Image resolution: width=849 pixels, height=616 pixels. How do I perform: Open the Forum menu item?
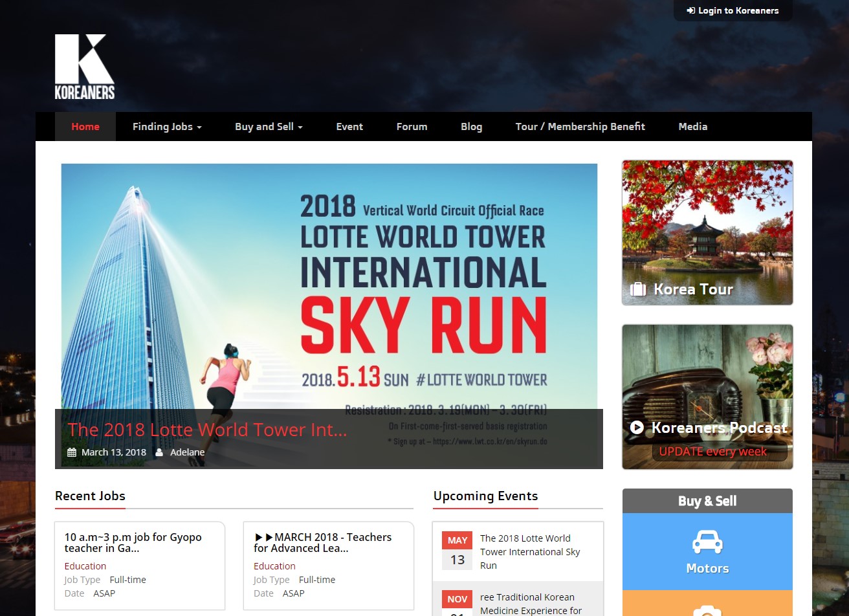(412, 127)
